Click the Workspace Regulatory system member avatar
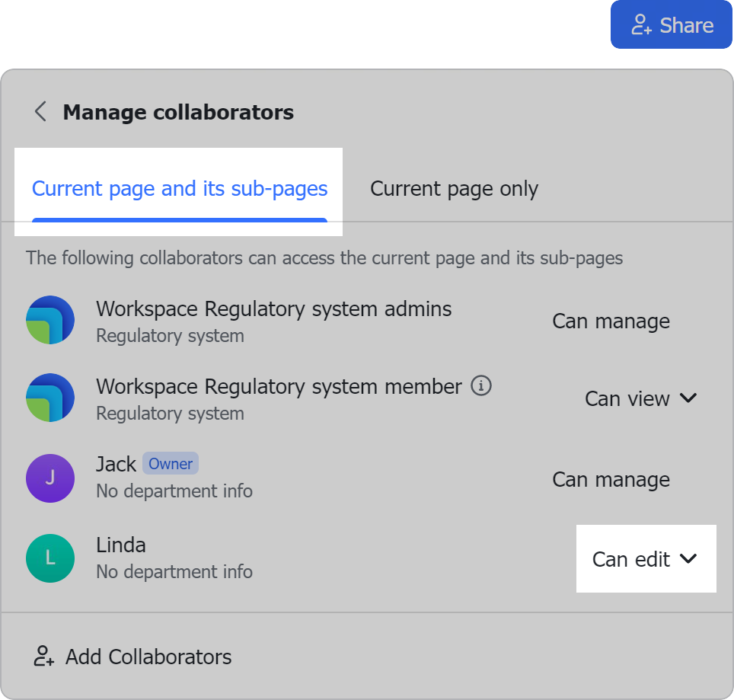The image size is (734, 700). (x=50, y=398)
